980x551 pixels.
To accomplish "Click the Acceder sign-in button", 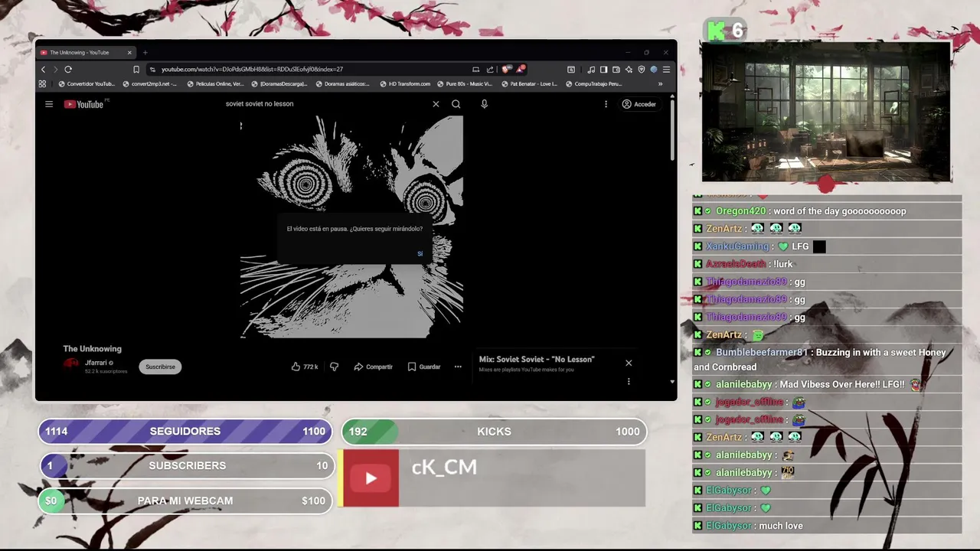I will tap(639, 104).
